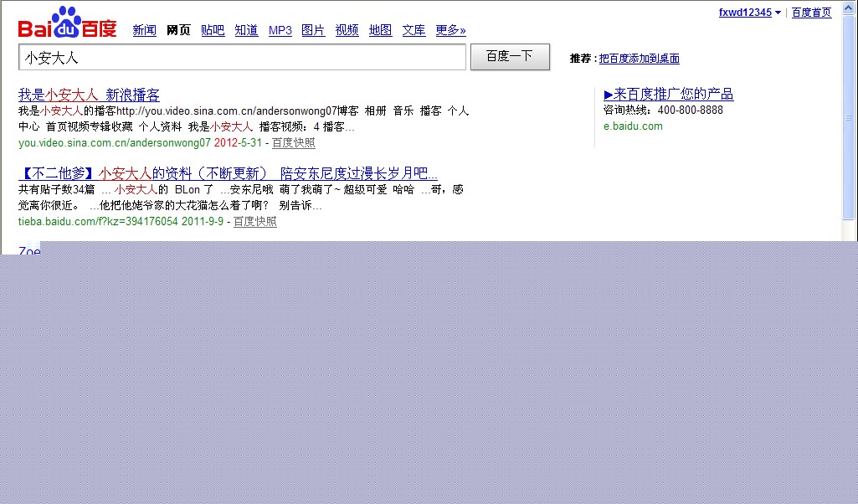Click the e.baidu.com URL text
858x504 pixels.
[633, 126]
